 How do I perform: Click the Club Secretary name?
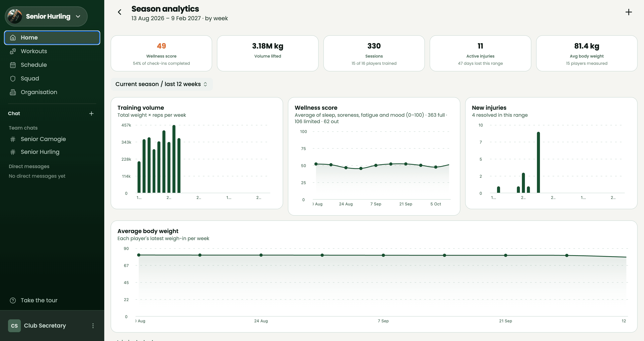coord(45,326)
